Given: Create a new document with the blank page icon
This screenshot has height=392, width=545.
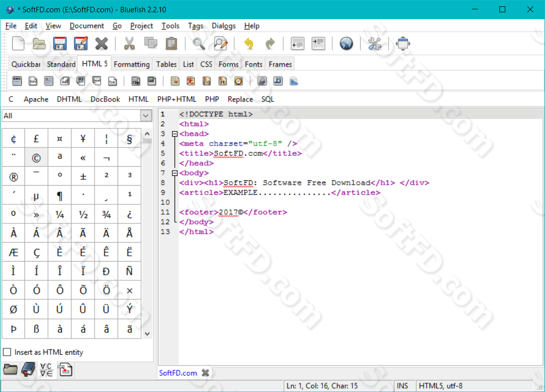Looking at the screenshot, I should tap(18, 44).
